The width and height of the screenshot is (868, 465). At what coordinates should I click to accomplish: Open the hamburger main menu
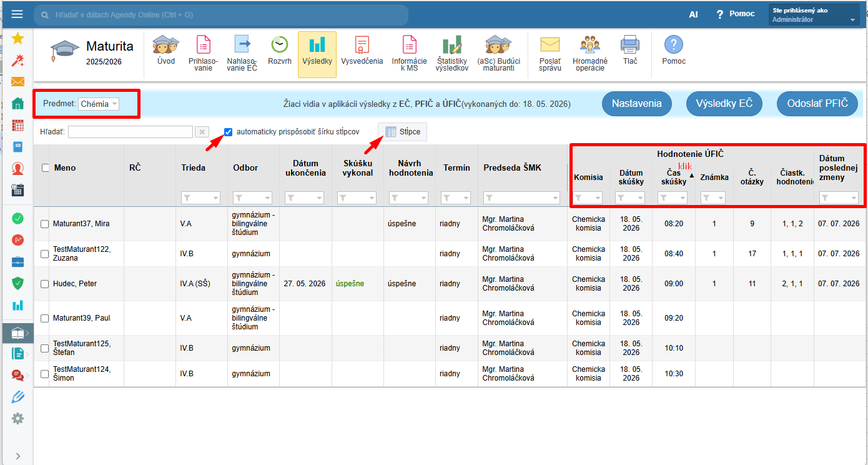tap(17, 14)
